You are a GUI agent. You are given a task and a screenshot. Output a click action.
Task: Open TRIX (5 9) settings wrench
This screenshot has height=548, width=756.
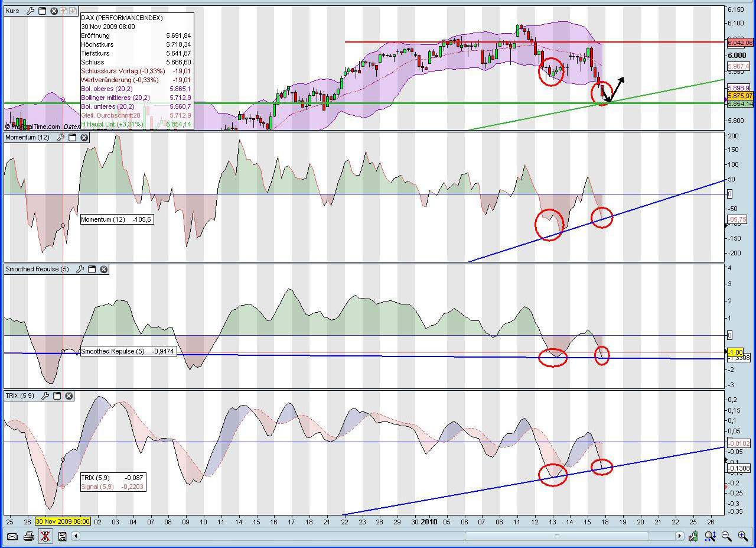(46, 396)
